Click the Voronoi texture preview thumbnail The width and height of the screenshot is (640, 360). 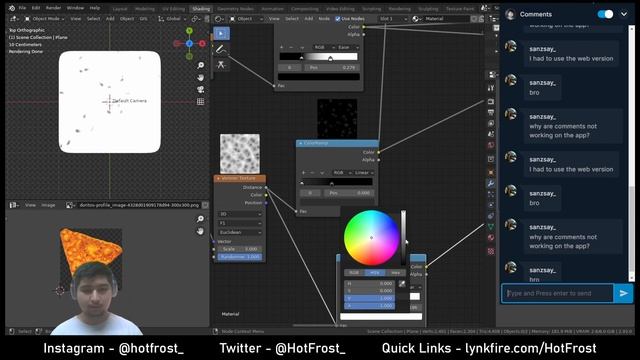pyautogui.click(x=240, y=154)
